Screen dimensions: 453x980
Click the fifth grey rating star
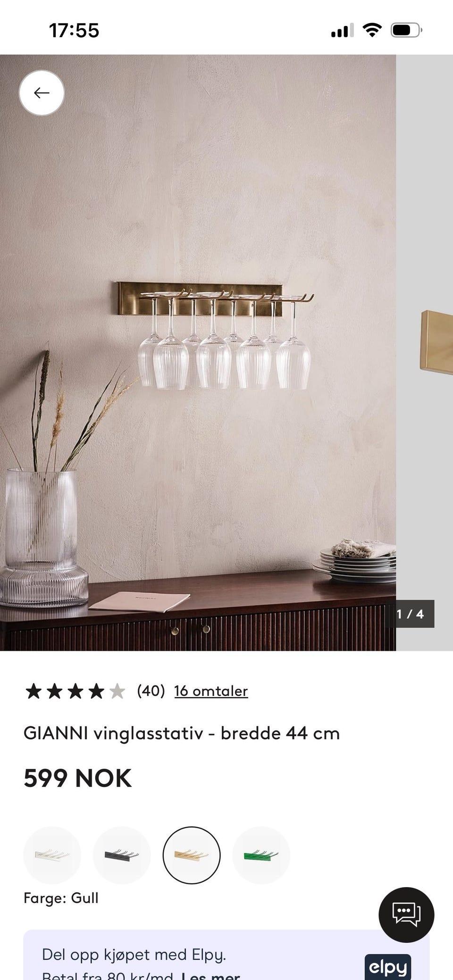[117, 691]
